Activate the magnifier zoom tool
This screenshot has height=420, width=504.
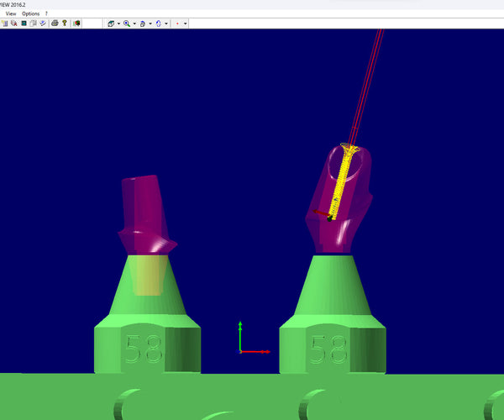point(127,24)
